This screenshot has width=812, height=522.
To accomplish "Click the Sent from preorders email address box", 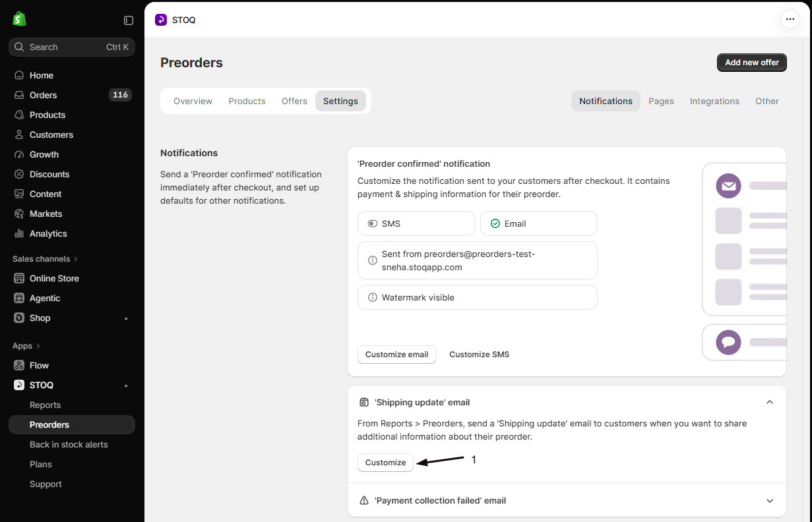I will (x=478, y=260).
